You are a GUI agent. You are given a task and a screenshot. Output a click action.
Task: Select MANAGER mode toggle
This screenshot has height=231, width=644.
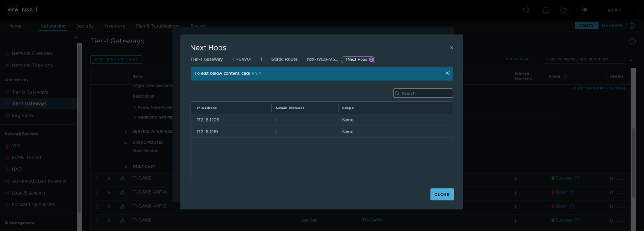point(612,26)
